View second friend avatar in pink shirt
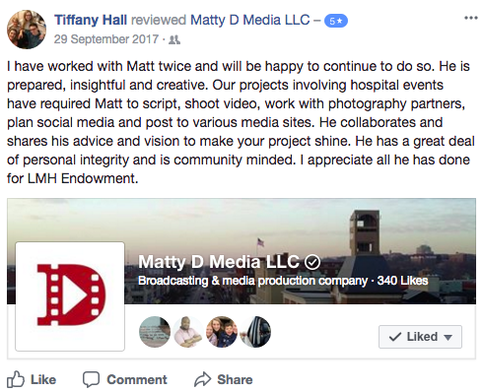The height and width of the screenshot is (392, 483). 188,332
